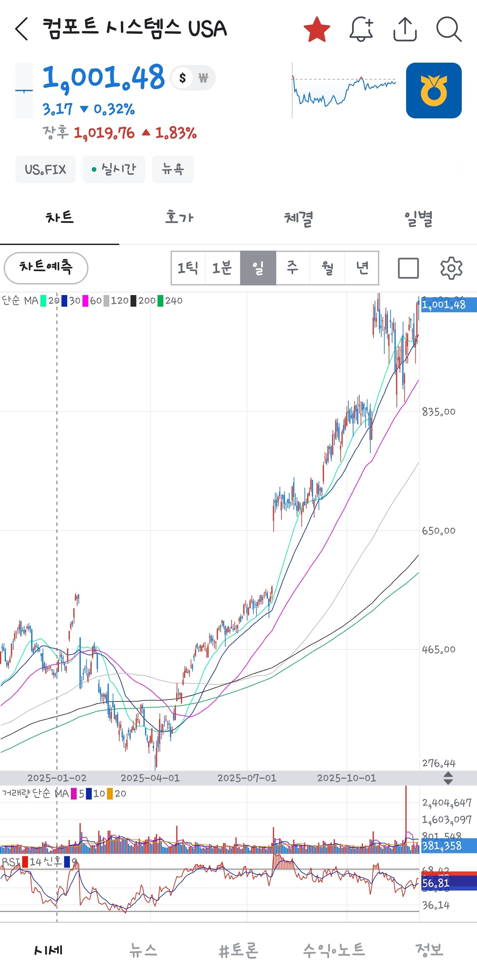Open the 차트예측 button
The image size is (477, 980).
pos(46,268)
